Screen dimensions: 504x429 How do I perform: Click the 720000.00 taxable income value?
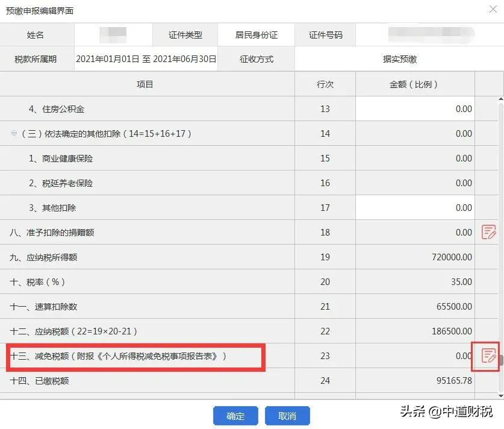pyautogui.click(x=452, y=257)
